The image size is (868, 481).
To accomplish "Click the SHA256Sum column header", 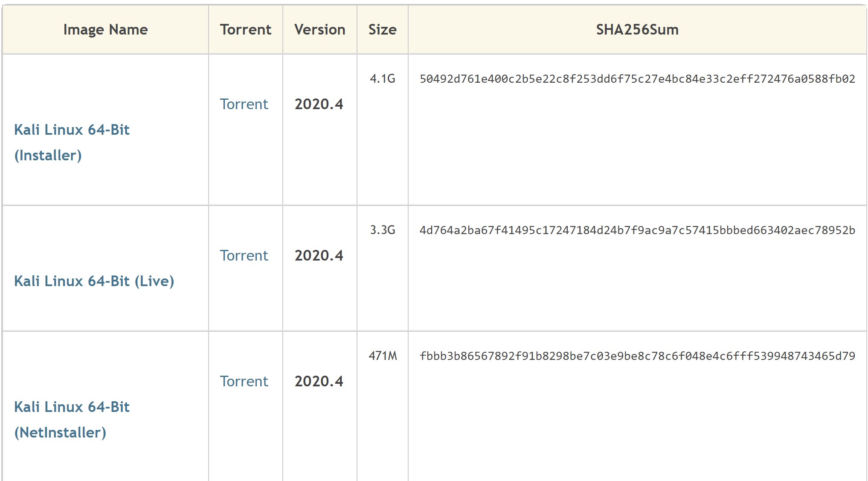I will [637, 30].
